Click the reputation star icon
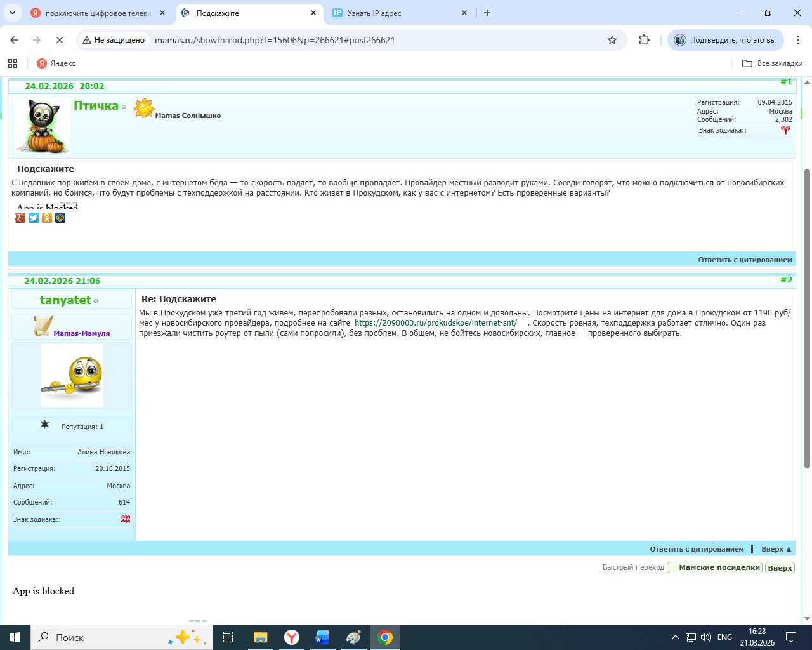This screenshot has width=812, height=650. [44, 425]
